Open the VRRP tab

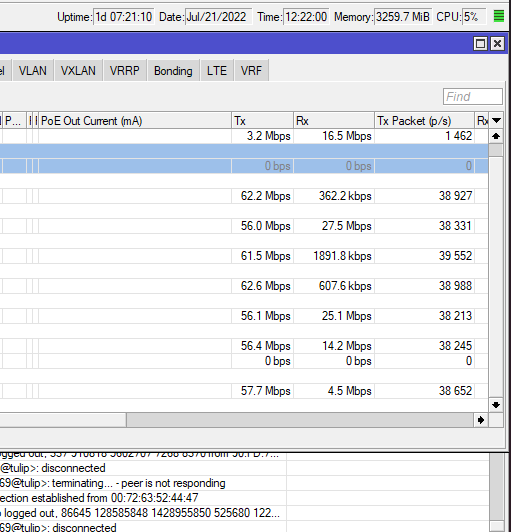(x=125, y=71)
